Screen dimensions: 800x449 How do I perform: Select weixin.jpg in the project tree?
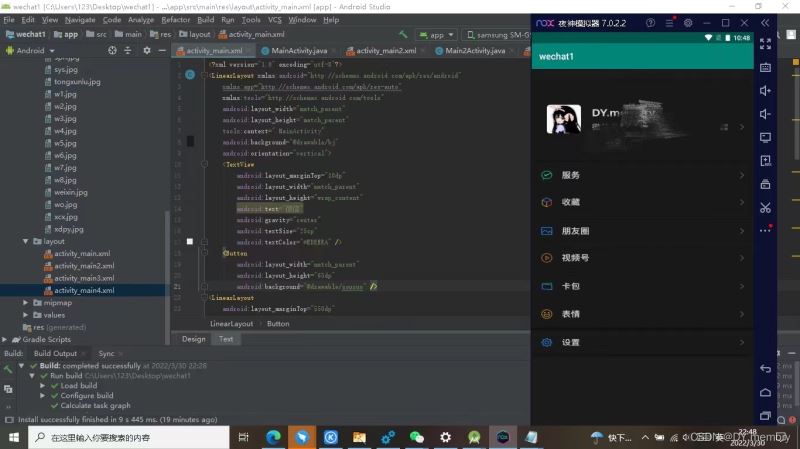click(x=70, y=192)
